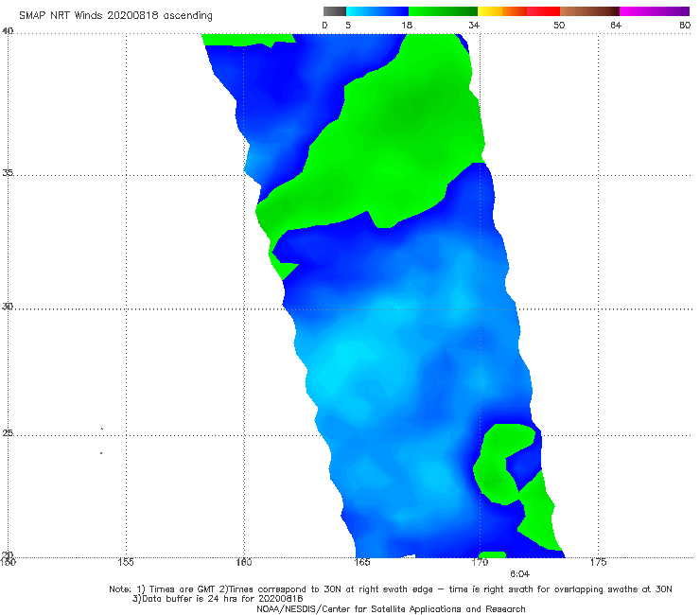The image size is (700, 615).
Task: Click the 'Data buffer is 24 hrs' note
Action: click(x=218, y=599)
